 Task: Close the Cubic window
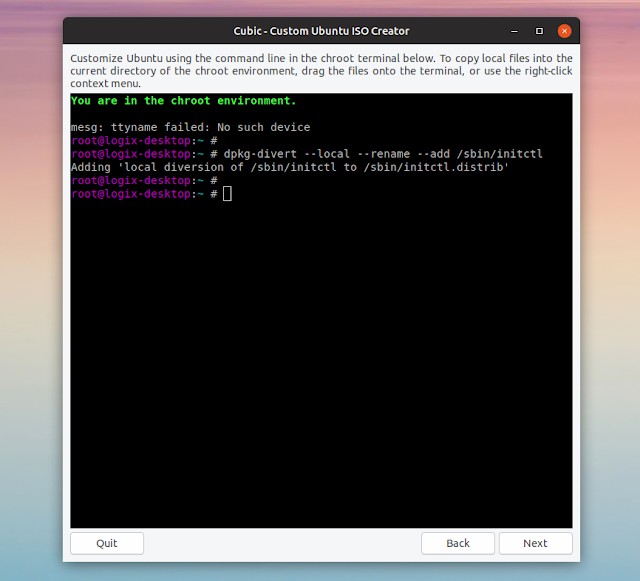(x=564, y=31)
